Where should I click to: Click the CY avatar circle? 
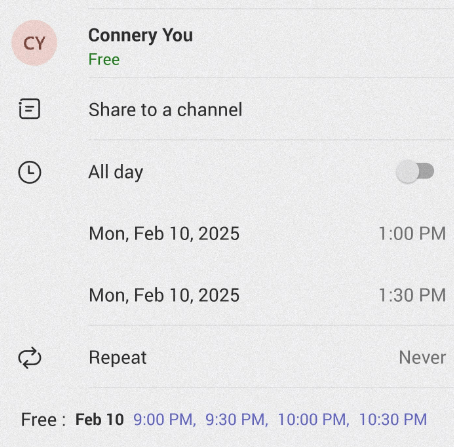(34, 43)
